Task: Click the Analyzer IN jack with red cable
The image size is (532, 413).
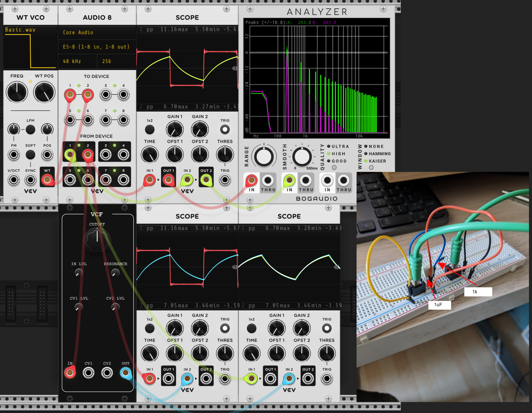Action: (x=251, y=180)
